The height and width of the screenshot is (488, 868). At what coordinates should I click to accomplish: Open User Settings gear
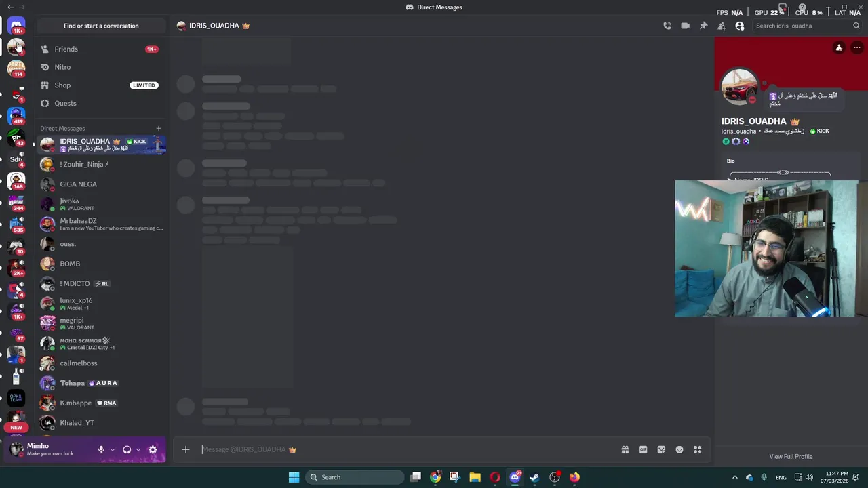pyautogui.click(x=153, y=449)
